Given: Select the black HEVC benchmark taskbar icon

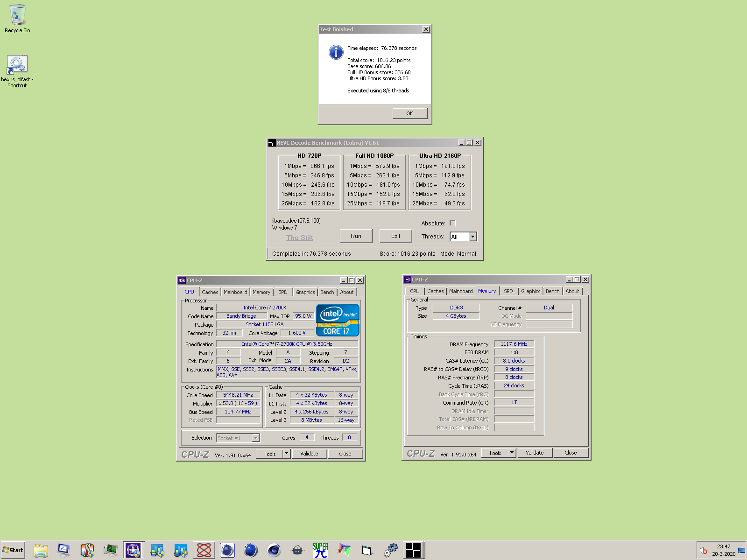Looking at the screenshot, I should click(413, 550).
